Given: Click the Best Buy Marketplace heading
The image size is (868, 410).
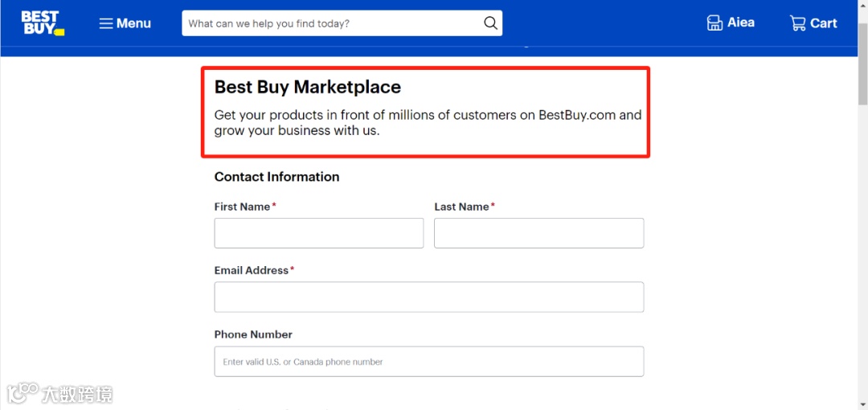Looking at the screenshot, I should tap(307, 87).
